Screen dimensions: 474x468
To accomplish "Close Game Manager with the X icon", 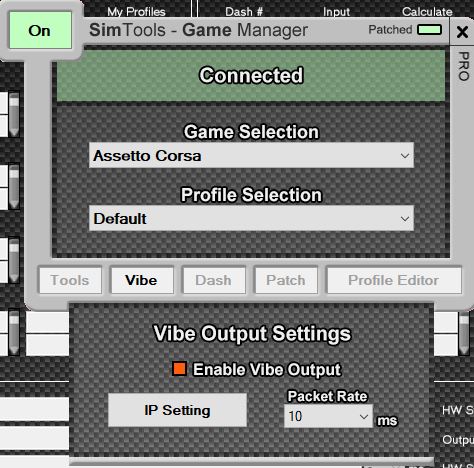I will 462,32.
